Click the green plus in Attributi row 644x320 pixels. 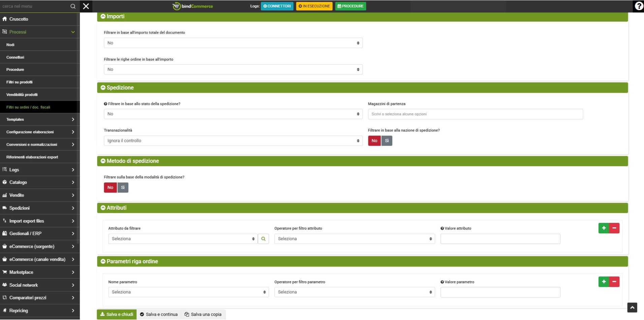click(604, 228)
